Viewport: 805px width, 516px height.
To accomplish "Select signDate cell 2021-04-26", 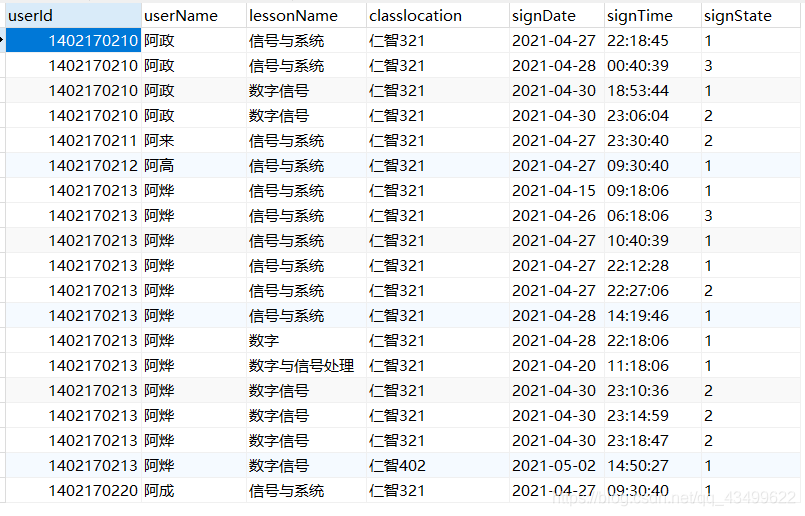I will [x=557, y=216].
